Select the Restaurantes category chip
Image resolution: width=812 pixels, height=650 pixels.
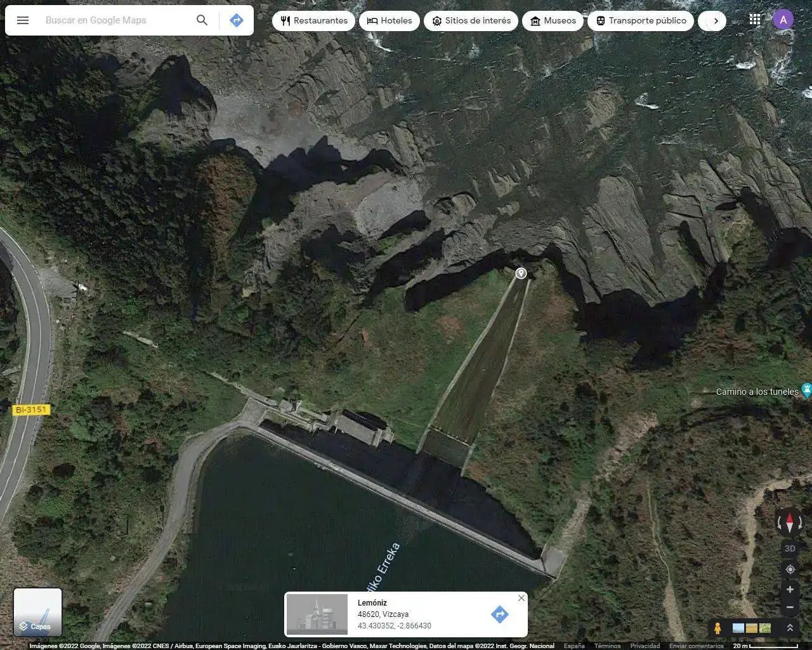(x=315, y=20)
